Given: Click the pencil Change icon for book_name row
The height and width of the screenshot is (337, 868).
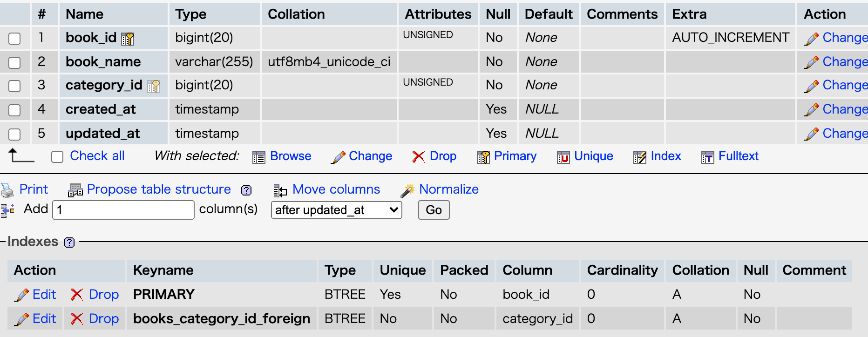Looking at the screenshot, I should tap(811, 62).
